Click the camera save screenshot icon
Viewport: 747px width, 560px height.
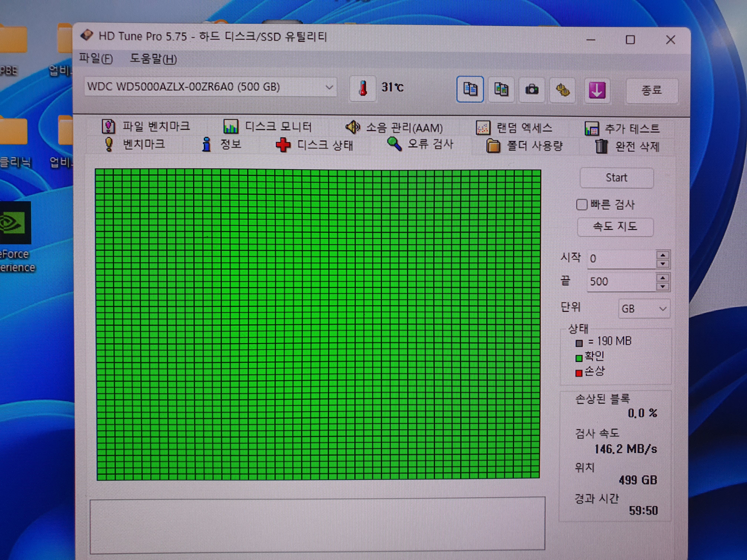coord(532,90)
